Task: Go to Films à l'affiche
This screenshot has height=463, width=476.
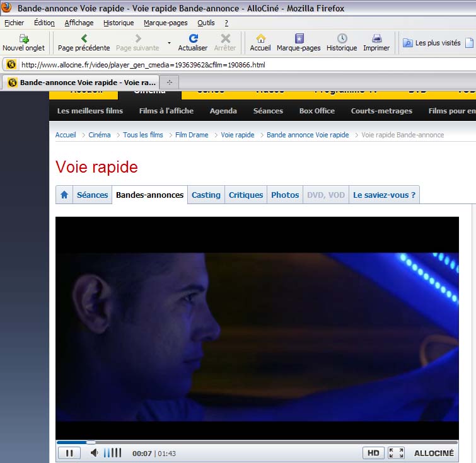Action: 166,111
